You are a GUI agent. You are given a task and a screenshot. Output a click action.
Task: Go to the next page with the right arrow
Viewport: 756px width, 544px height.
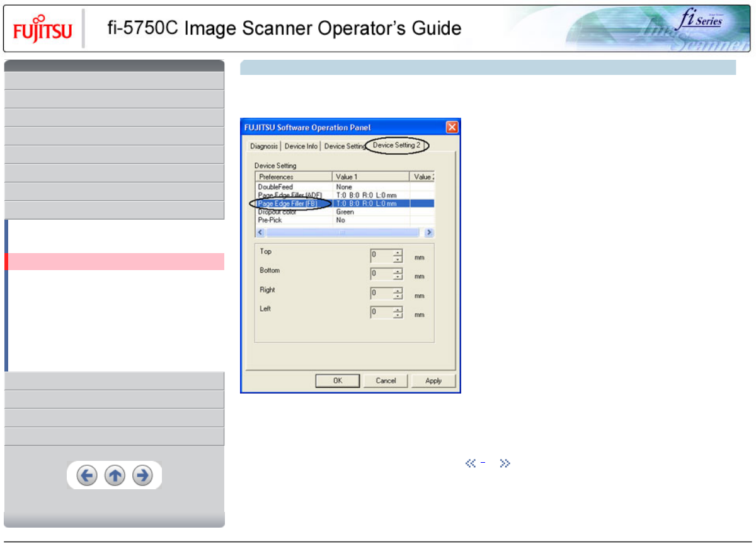[143, 475]
